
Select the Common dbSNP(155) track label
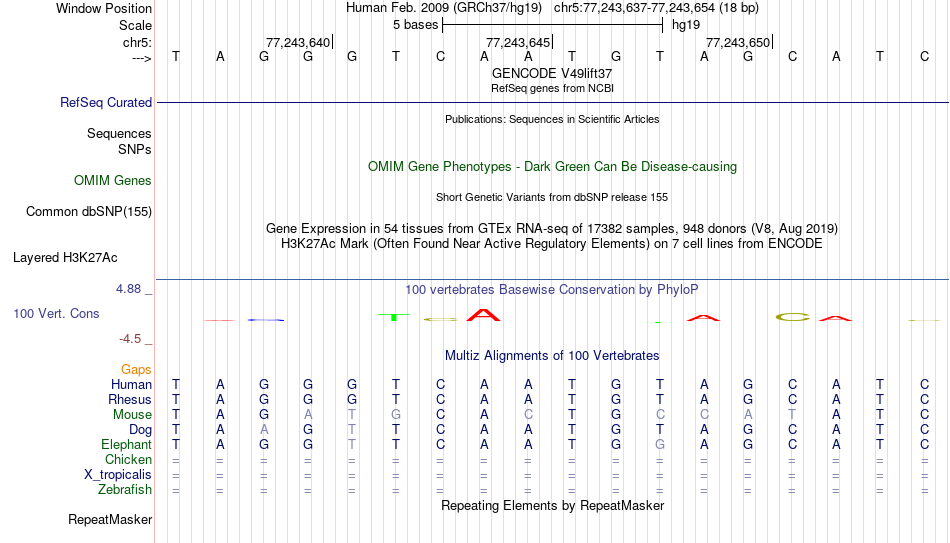click(x=89, y=212)
